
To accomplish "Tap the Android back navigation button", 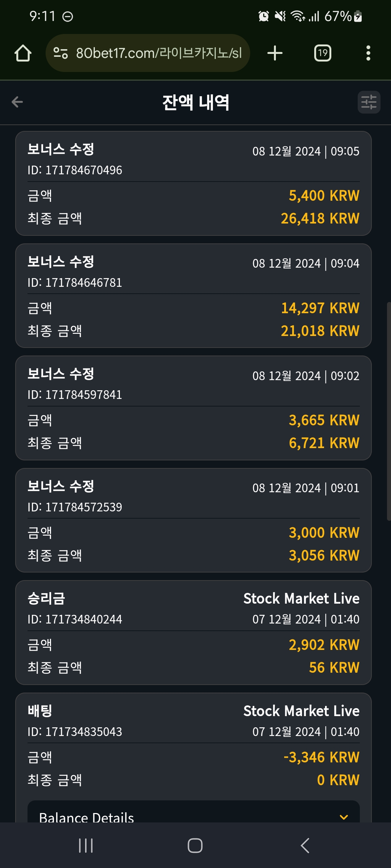I will [305, 846].
